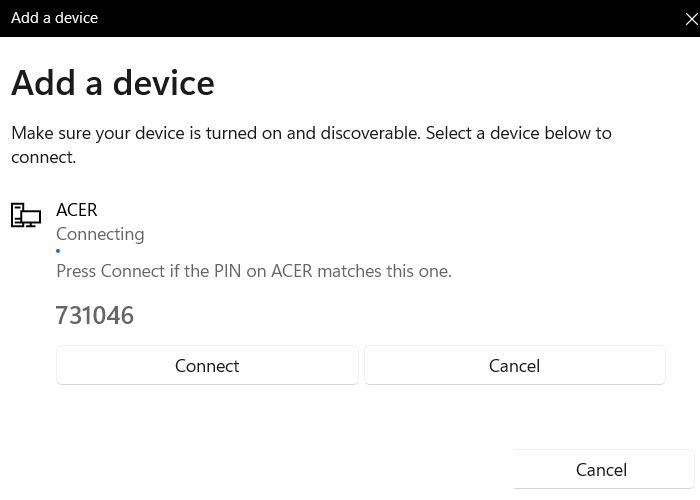Click the blue connecting progress dot
Viewport: 700px width, 500px height.
point(58,251)
